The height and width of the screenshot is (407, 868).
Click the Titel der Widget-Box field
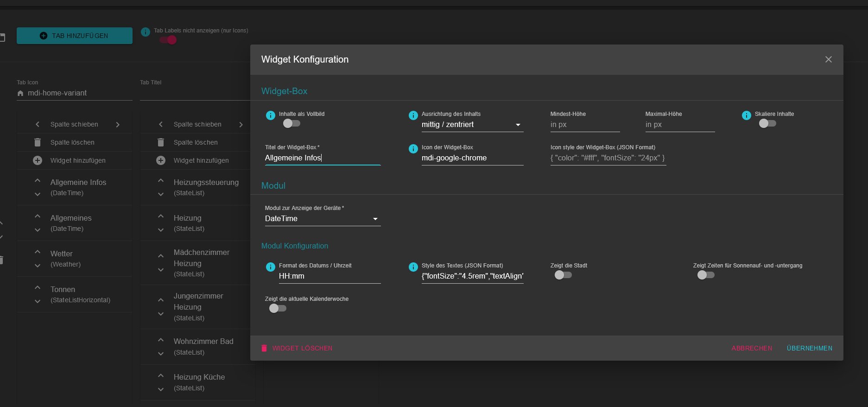coord(323,158)
